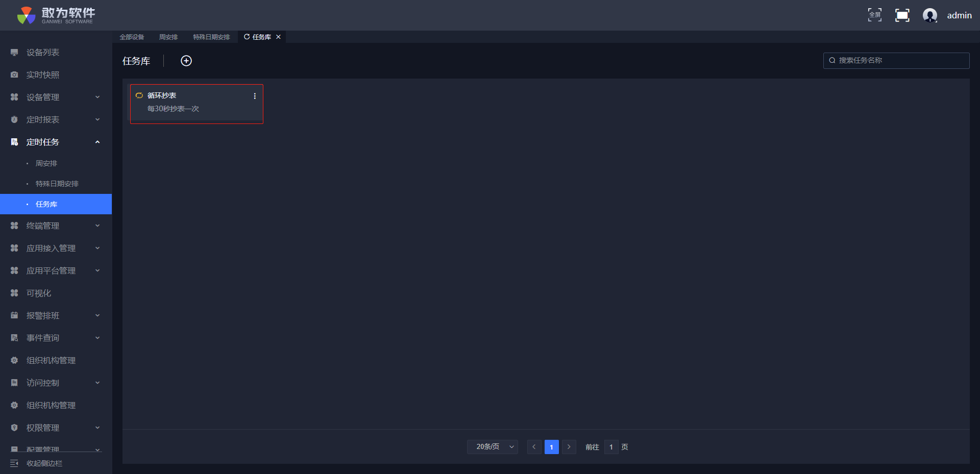Image resolution: width=980 pixels, height=474 pixels.
Task: Click the 定时报表 sidebar icon
Action: [14, 120]
